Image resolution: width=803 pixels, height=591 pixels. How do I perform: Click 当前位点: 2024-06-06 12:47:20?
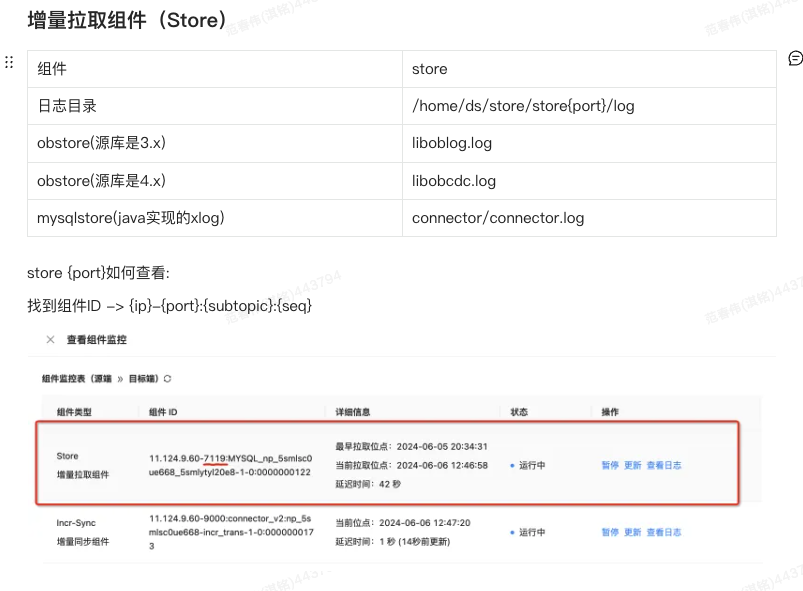(x=403, y=523)
